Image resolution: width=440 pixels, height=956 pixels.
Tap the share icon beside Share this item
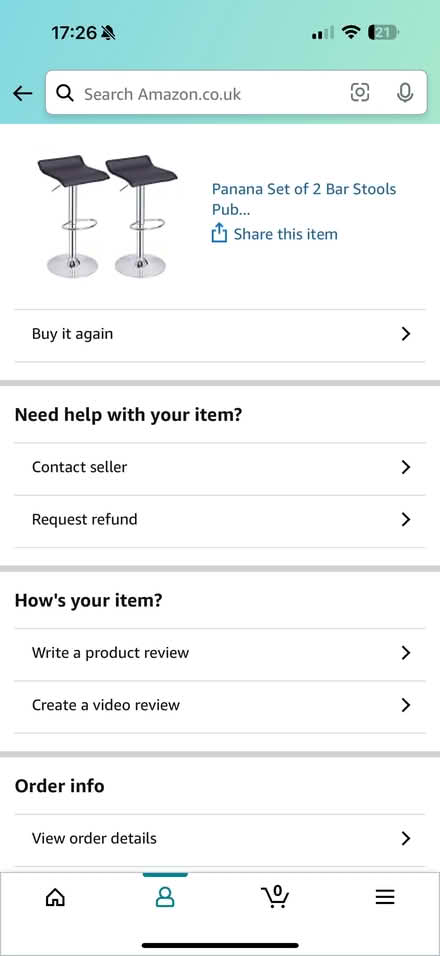[x=219, y=234]
